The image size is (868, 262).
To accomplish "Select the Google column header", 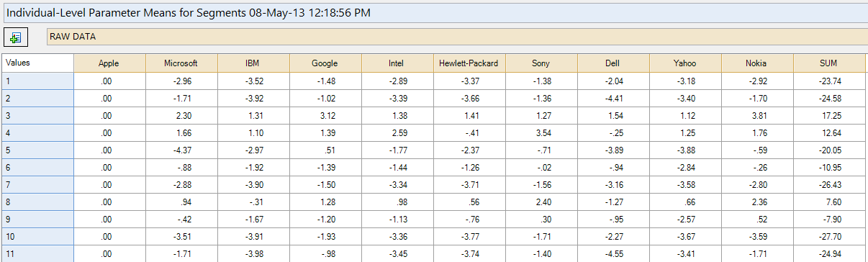I will pos(325,63).
